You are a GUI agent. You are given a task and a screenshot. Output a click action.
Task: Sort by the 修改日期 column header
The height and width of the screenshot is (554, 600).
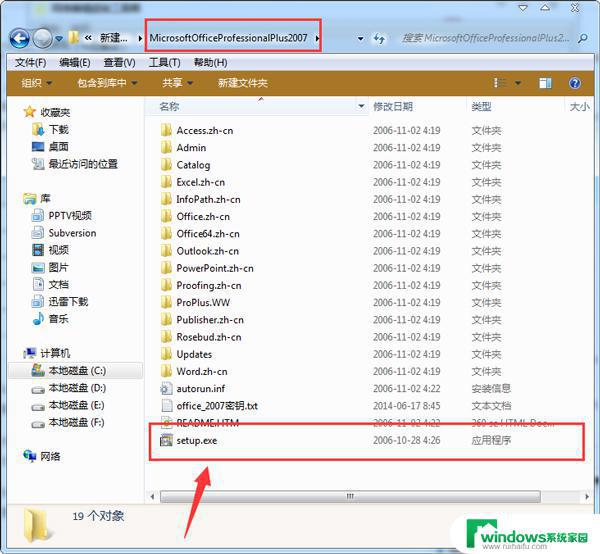(393, 106)
